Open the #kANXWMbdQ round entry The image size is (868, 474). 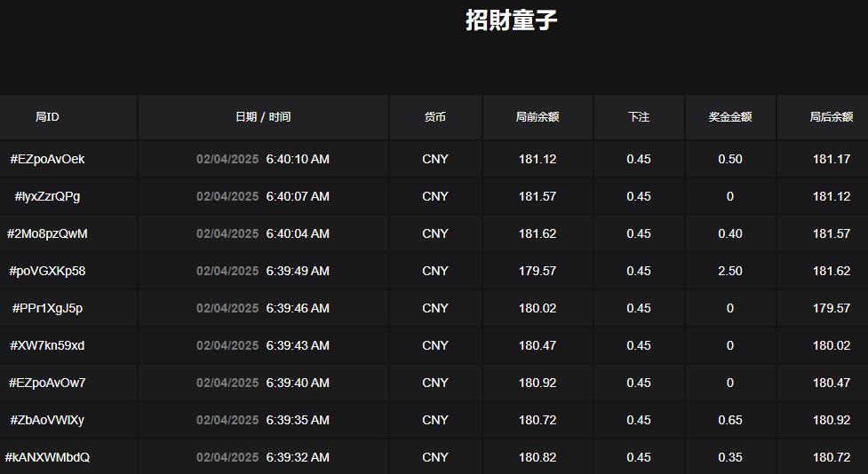pos(47,458)
